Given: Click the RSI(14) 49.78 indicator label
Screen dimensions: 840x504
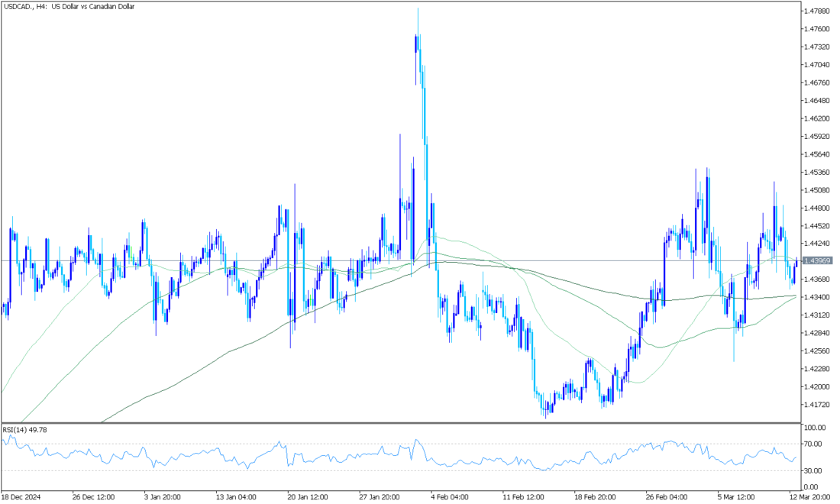Looking at the screenshot, I should click(x=24, y=430).
